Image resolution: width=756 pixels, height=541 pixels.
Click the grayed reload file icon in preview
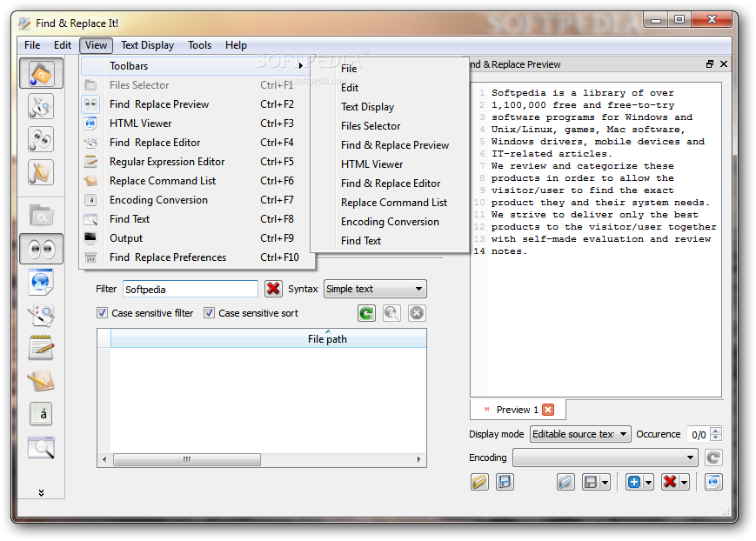point(565,482)
